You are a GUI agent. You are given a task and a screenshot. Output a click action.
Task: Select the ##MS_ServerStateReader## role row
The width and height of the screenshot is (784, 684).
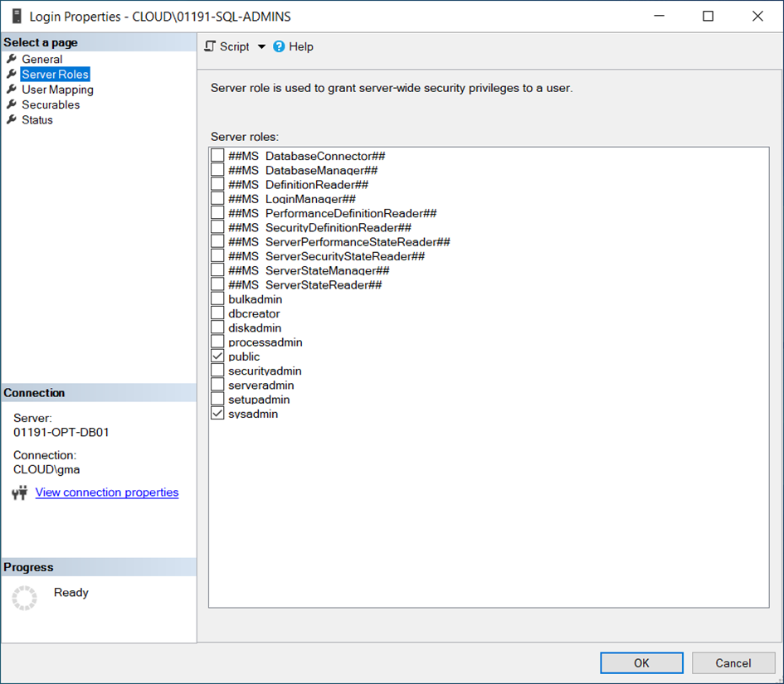(304, 285)
